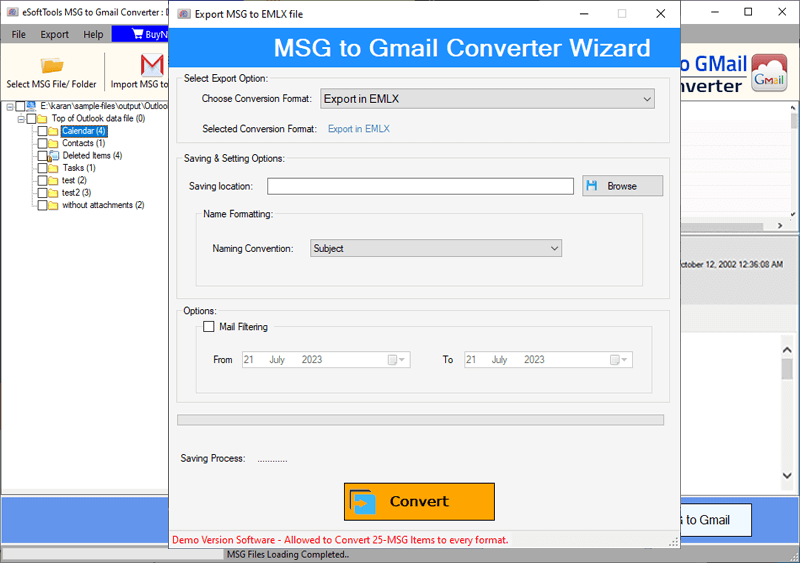Check the without attachments (2) checkbox
The height and width of the screenshot is (563, 800).
[42, 205]
